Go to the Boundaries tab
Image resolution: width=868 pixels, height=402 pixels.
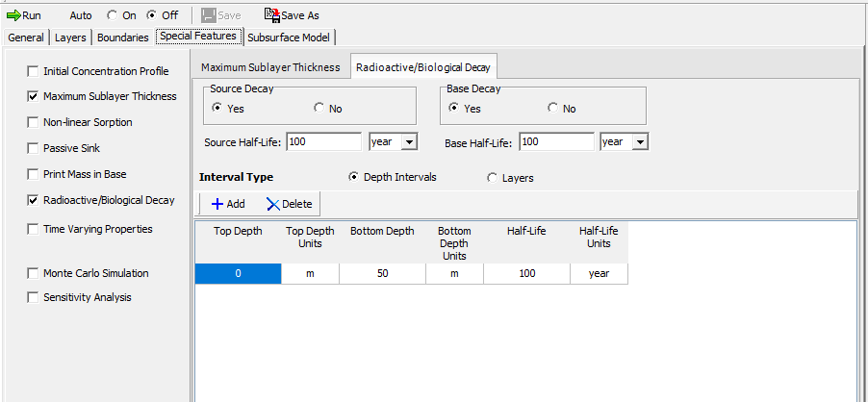click(x=122, y=38)
